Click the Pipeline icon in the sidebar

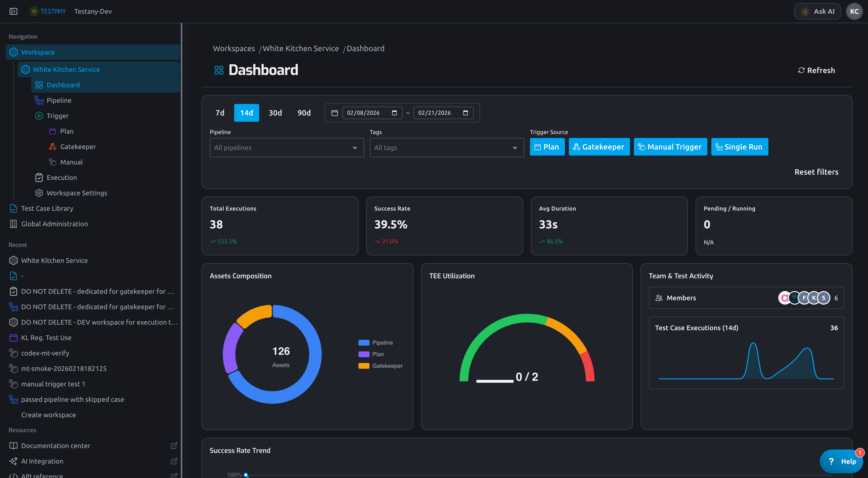click(39, 101)
